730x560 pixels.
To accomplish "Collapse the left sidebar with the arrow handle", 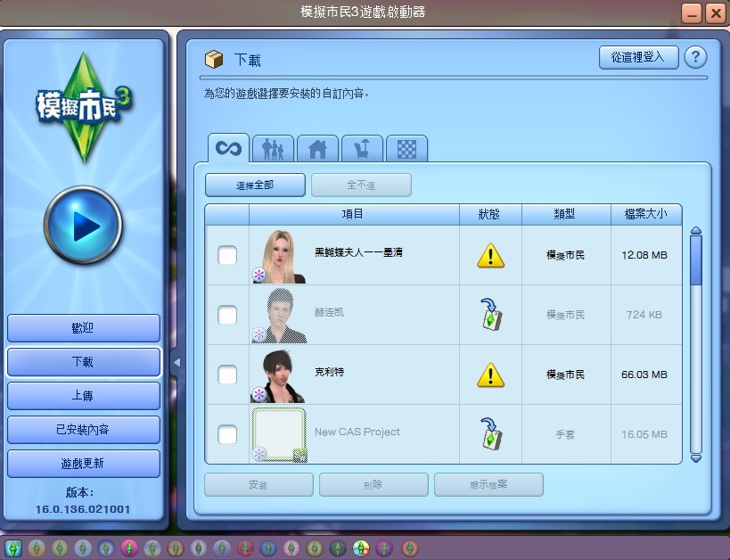I will tap(176, 362).
